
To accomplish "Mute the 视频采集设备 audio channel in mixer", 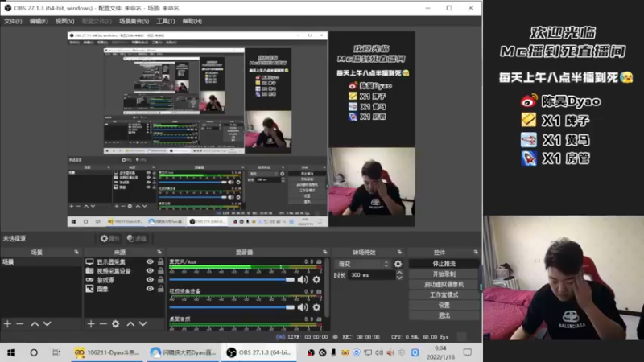I will pyautogui.click(x=303, y=307).
